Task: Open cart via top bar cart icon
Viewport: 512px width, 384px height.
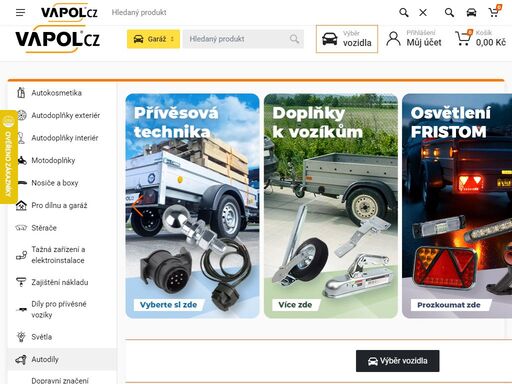Action: 494,12
